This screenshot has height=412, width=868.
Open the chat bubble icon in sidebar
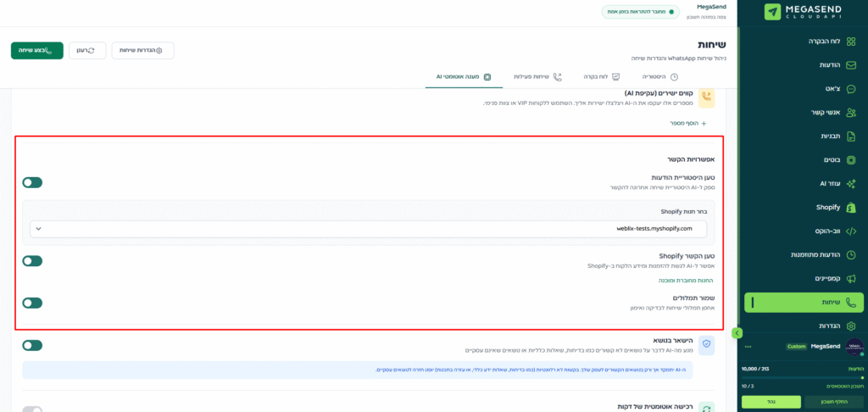pyautogui.click(x=851, y=88)
